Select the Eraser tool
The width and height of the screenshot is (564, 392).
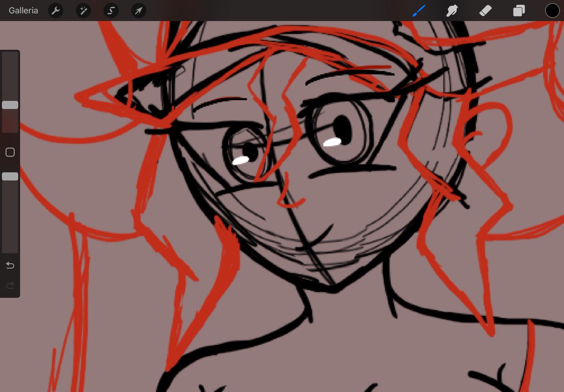(x=486, y=10)
